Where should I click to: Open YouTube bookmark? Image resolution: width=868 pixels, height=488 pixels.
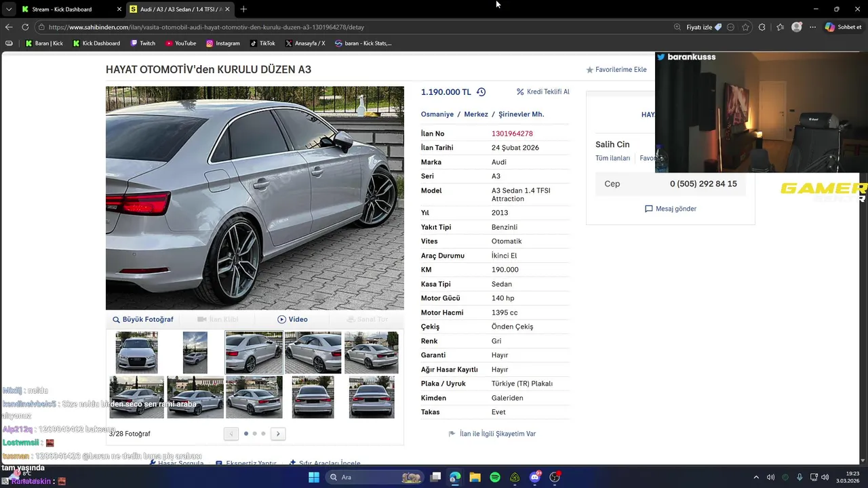coord(180,43)
